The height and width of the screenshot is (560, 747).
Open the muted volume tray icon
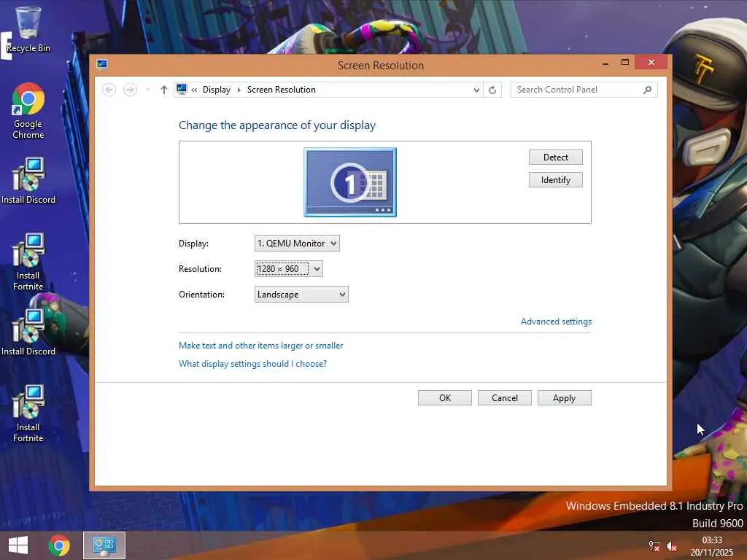[x=672, y=546]
